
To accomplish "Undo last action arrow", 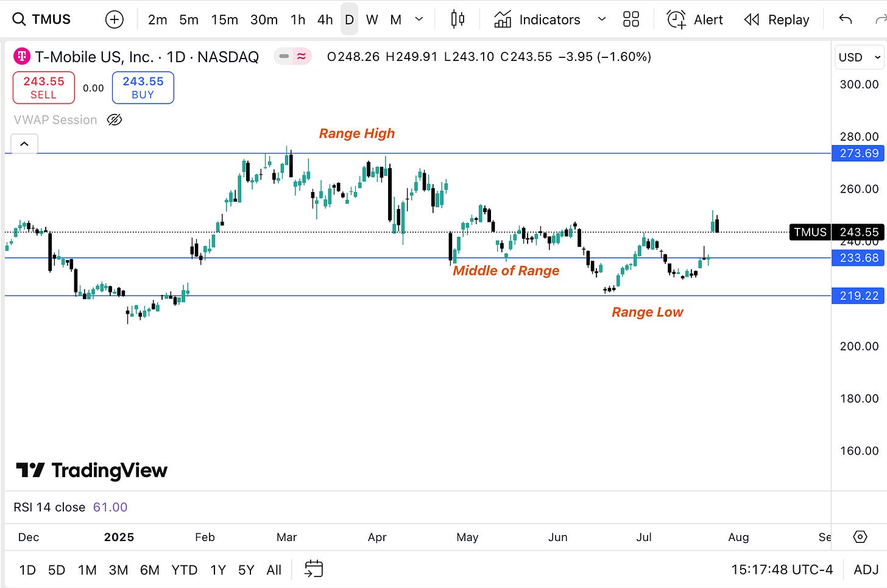I will click(x=846, y=19).
